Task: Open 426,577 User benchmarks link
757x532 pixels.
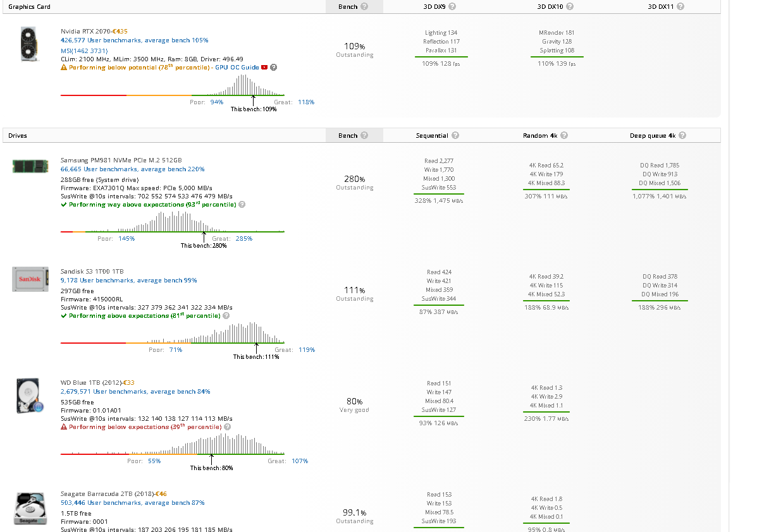Action: click(x=134, y=40)
